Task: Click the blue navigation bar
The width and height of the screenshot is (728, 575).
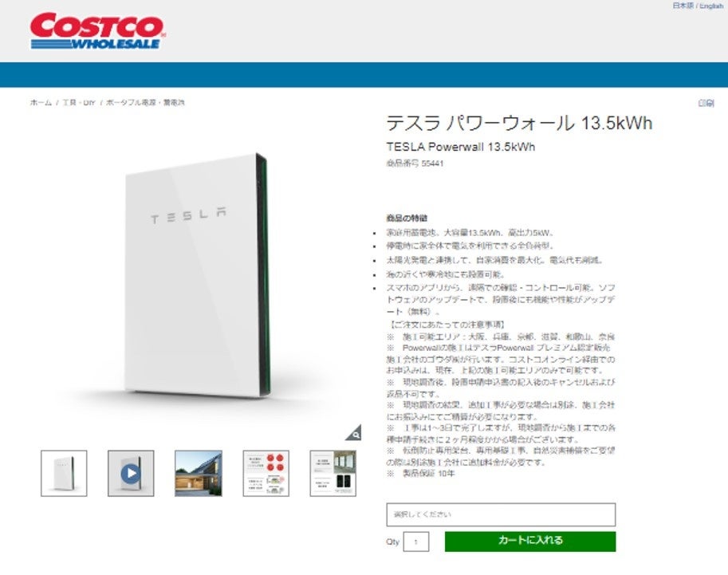Action: (364, 74)
